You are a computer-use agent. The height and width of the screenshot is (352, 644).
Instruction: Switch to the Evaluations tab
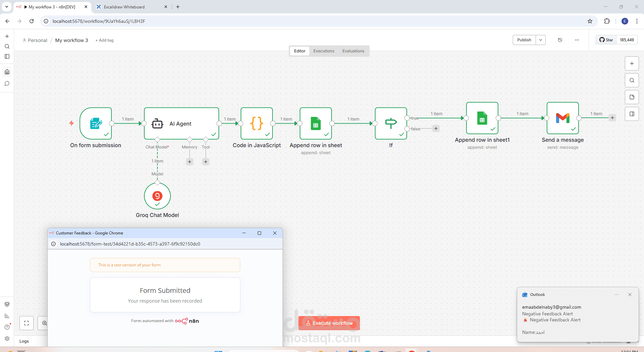click(x=353, y=51)
